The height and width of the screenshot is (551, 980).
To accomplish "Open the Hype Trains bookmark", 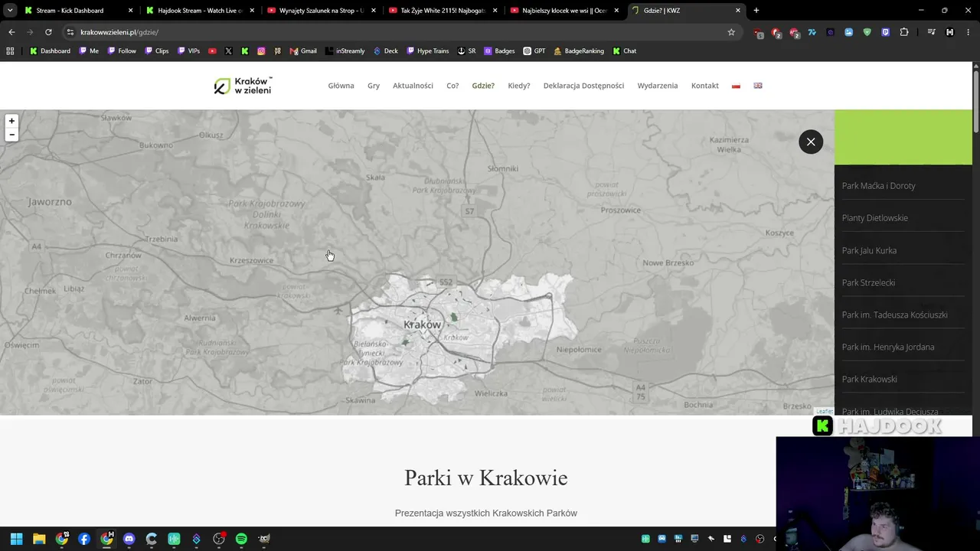I will 428,51.
